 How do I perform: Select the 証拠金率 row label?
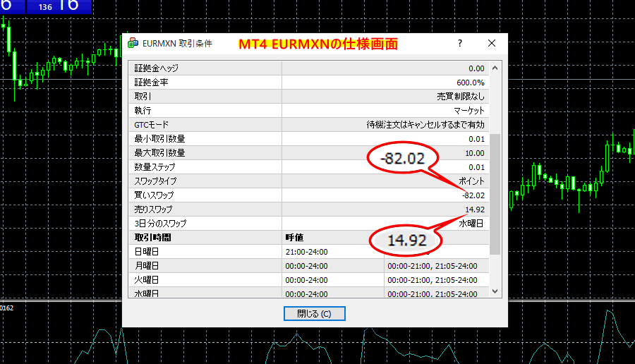[151, 83]
